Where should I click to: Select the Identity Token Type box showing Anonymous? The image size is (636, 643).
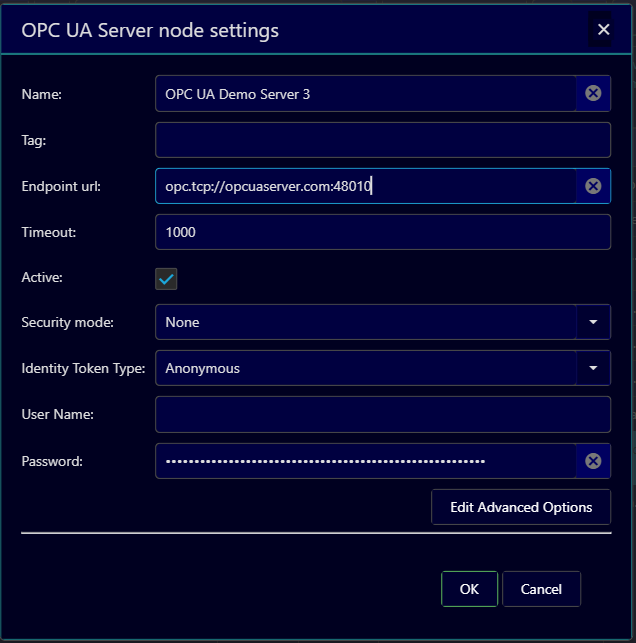point(365,368)
